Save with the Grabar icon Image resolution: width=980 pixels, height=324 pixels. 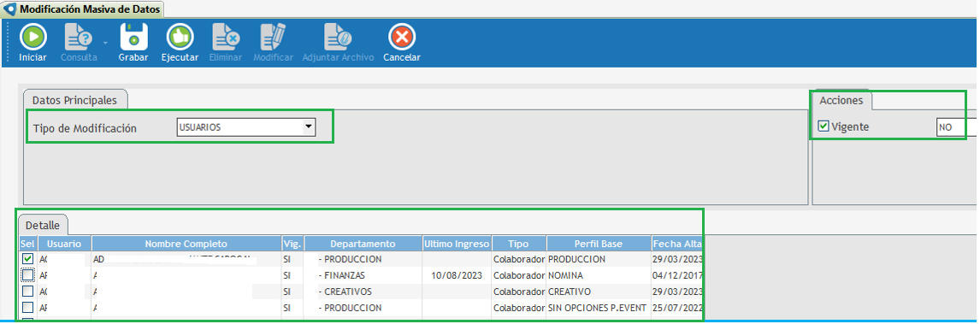[133, 38]
